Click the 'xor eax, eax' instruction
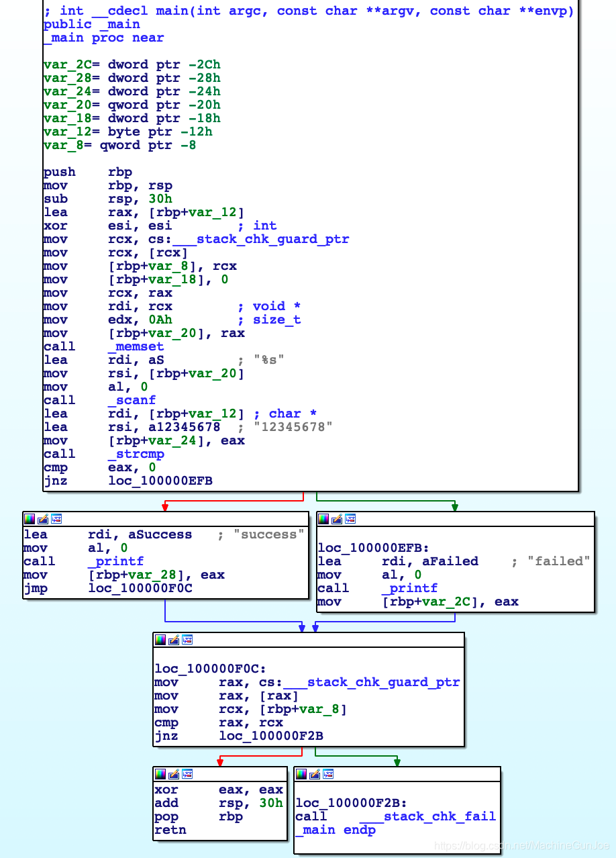Screen dimensions: 616x858 [x=219, y=790]
